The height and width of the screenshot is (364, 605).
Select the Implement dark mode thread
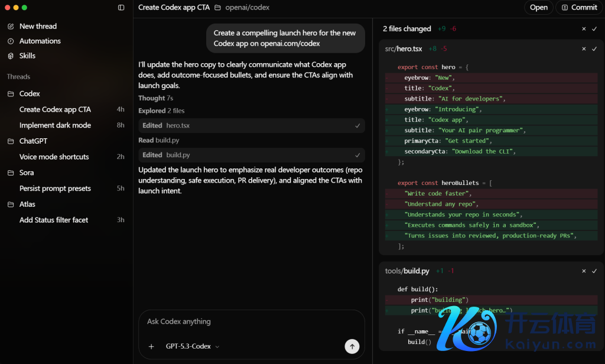pyautogui.click(x=55, y=125)
